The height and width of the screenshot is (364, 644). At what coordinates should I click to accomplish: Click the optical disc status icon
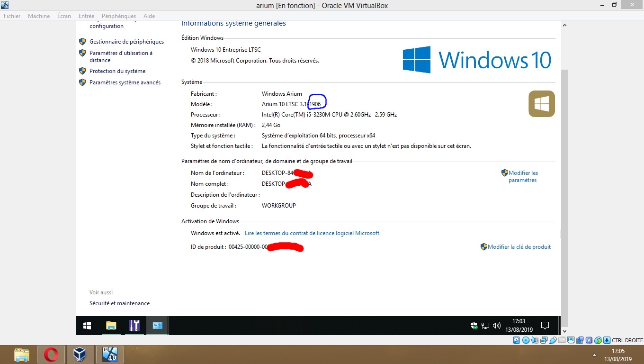[526, 340]
